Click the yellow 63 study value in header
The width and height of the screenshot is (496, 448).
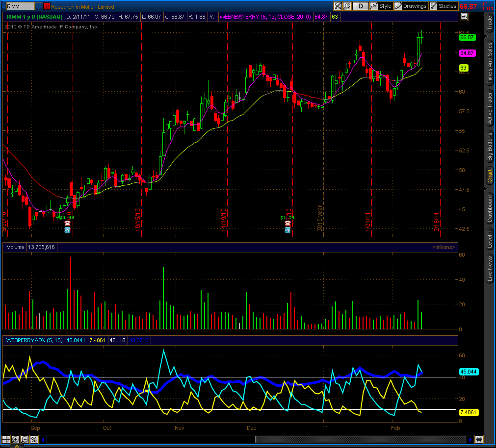pos(335,17)
